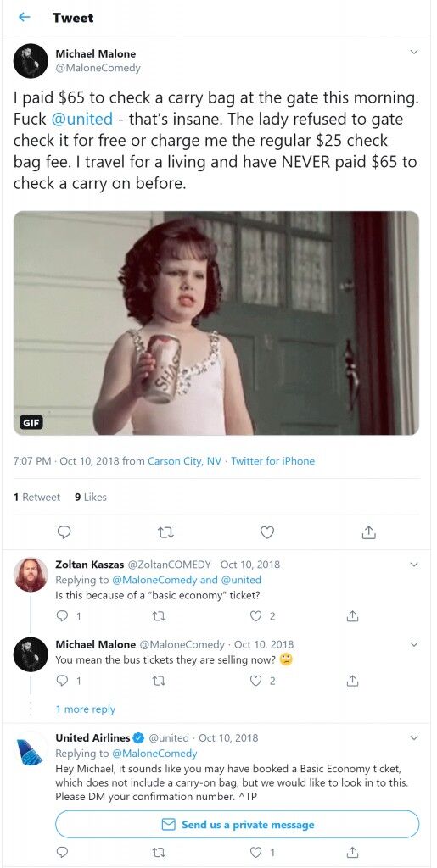This screenshot has height=868, width=437.
Task: Reply to United Airlines' tweet
Action: [x=63, y=851]
